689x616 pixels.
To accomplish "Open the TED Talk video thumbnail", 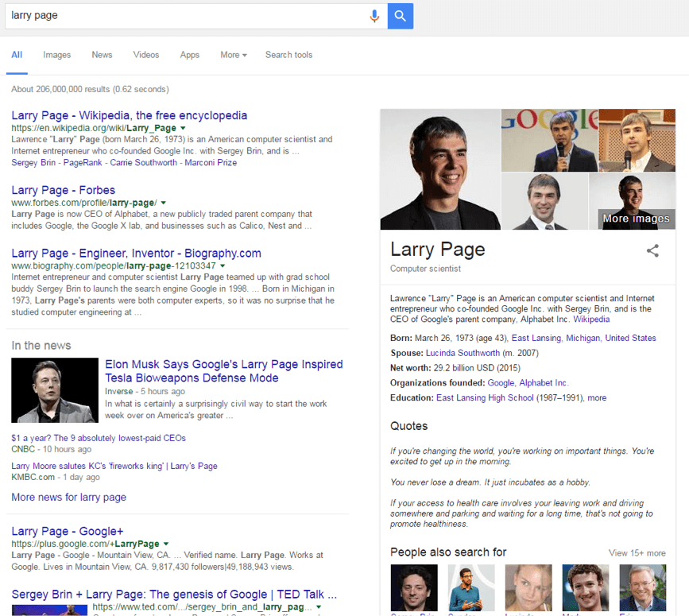I will point(49,610).
